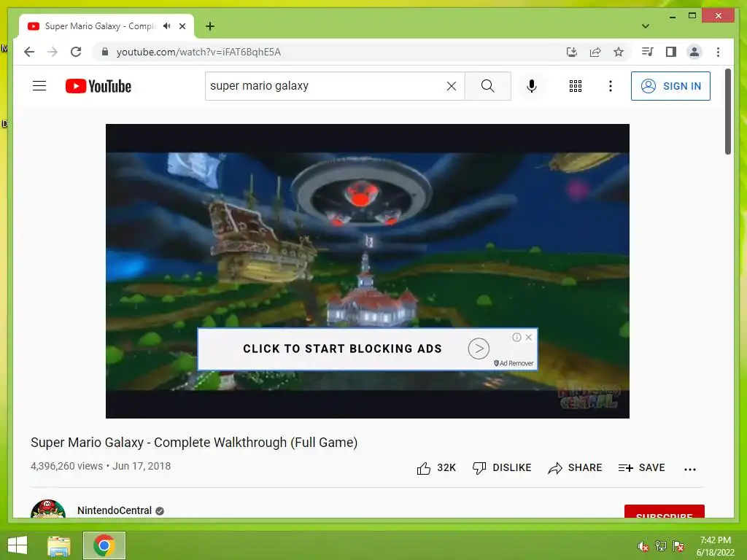Click the ad arrow circle button

(479, 349)
